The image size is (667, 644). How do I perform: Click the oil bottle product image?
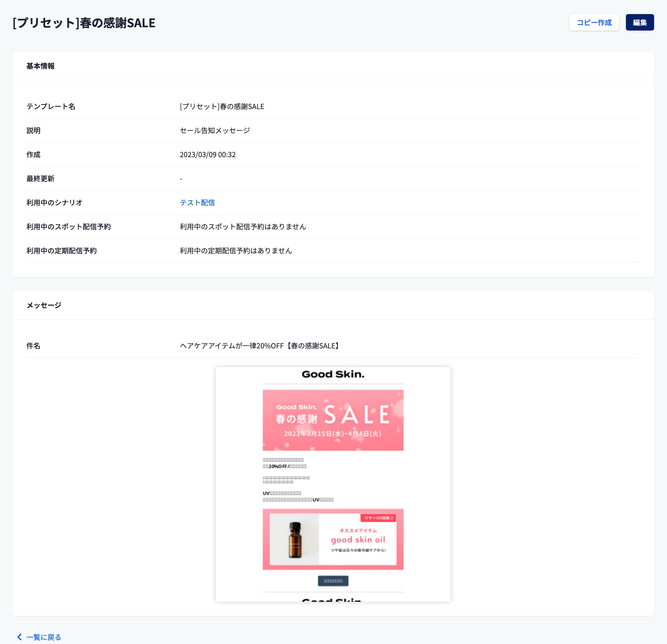[x=295, y=539]
